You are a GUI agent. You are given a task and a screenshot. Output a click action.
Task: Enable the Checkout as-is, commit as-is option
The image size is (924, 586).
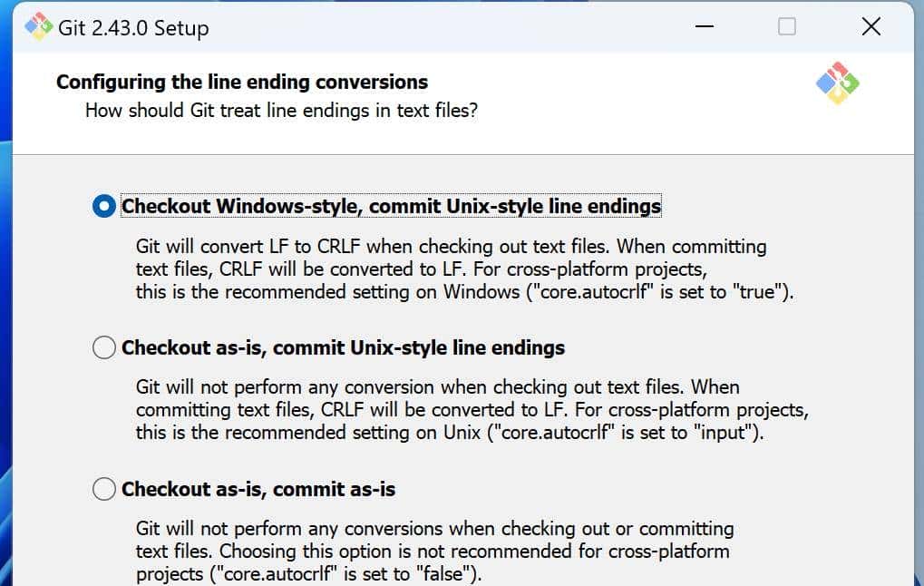click(103, 489)
